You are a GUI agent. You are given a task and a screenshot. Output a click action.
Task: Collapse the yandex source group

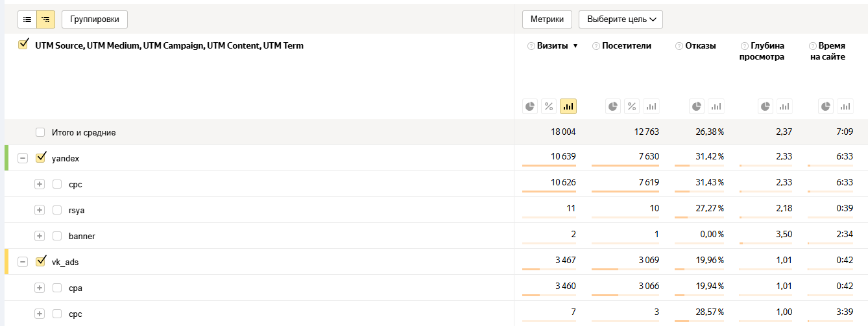pos(23,158)
